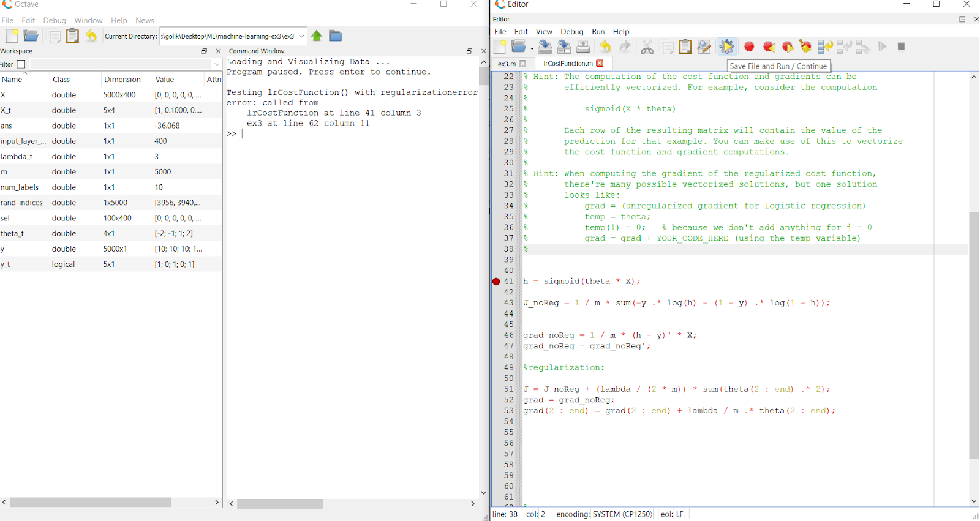The image size is (980, 521).
Task: Switch to the ex3.m tab
Action: (507, 64)
